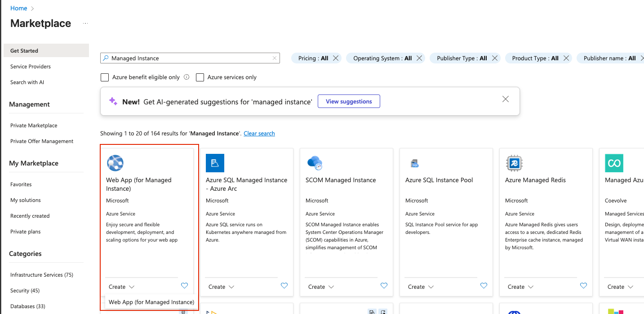
Task: Dismiss the AI suggestions banner
Action: tap(506, 99)
